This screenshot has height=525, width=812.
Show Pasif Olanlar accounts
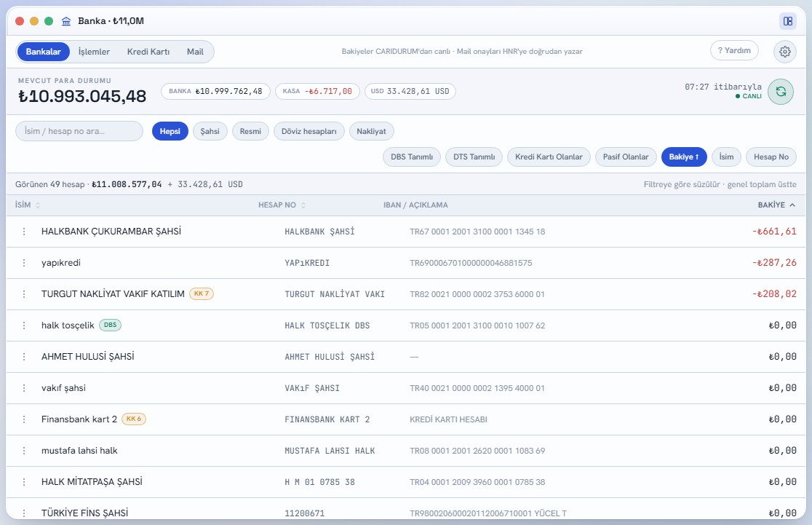tap(626, 157)
